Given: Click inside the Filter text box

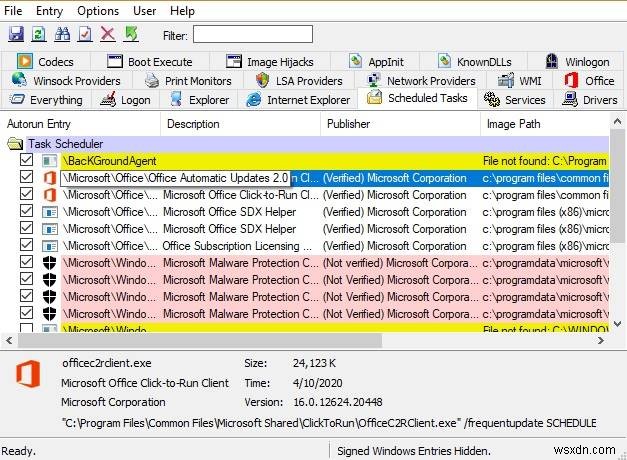Looking at the screenshot, I should (x=253, y=34).
